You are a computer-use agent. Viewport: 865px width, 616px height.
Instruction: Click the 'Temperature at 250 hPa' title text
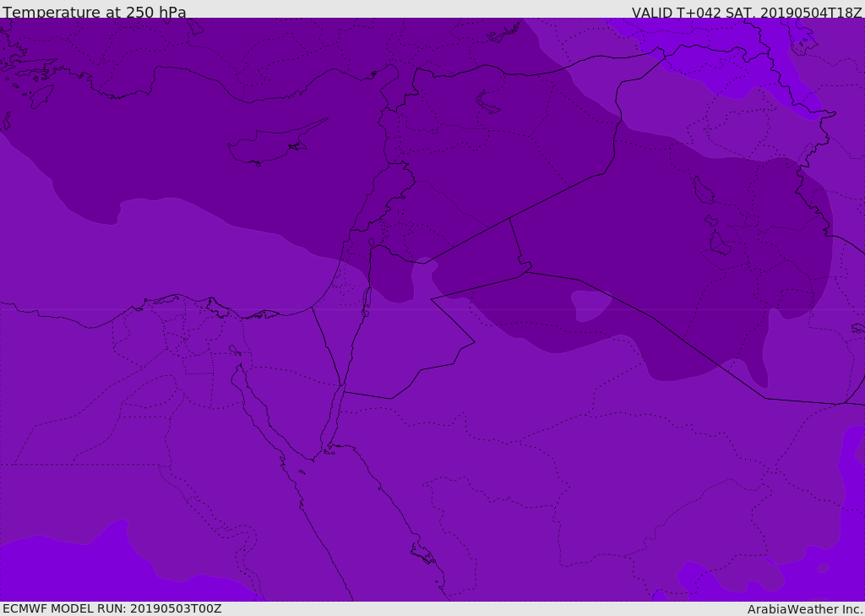click(x=95, y=12)
